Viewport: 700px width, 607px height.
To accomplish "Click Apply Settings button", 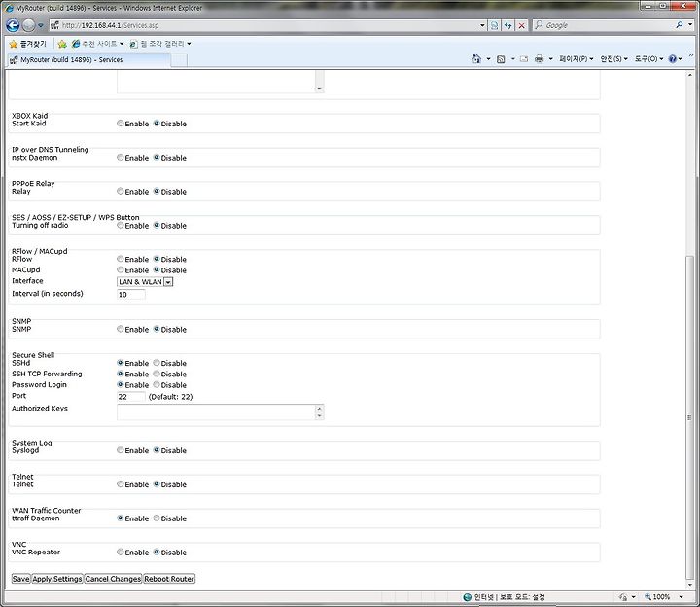I will coord(57,579).
